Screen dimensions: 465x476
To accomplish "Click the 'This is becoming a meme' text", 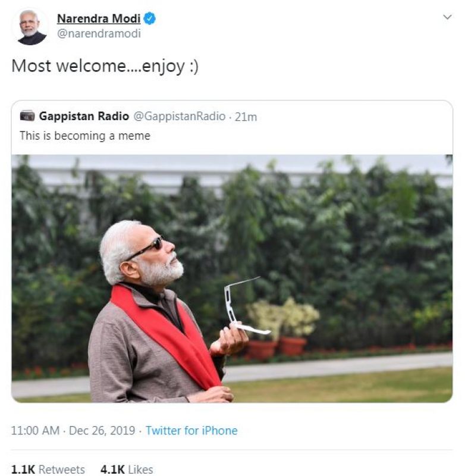I will tap(84, 136).
